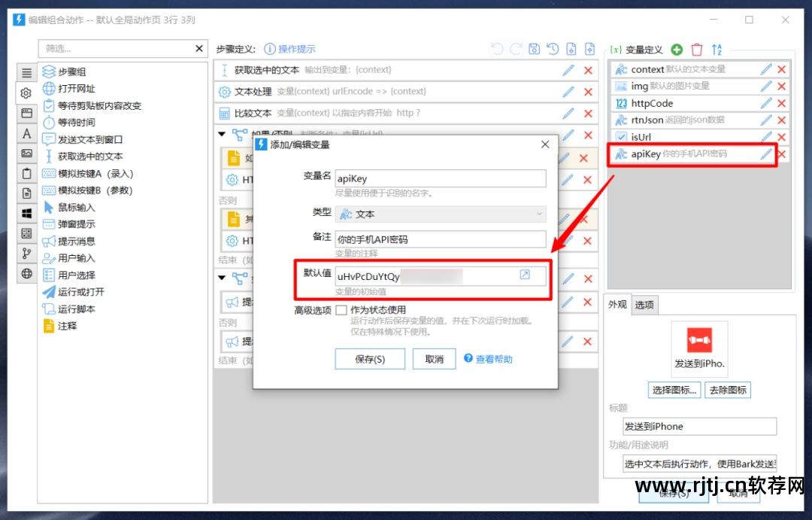Select the 打开网址 action
Viewport: 812px width, 520px height.
tap(69, 89)
